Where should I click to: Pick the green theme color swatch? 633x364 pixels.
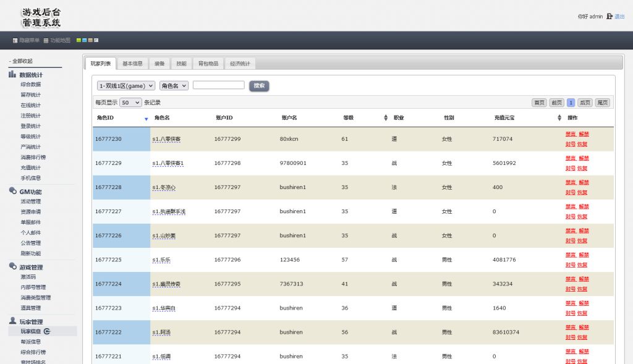79,40
